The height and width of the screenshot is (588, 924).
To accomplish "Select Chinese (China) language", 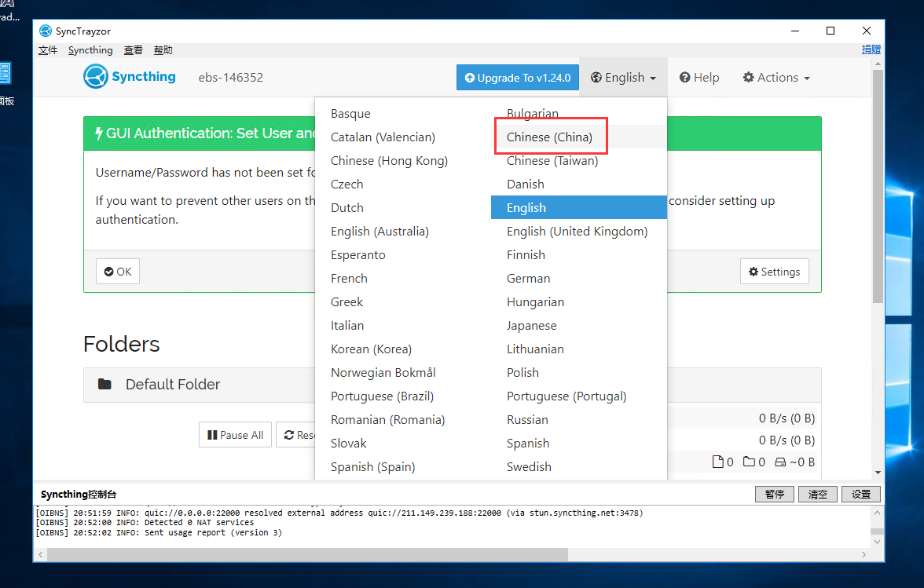I will pos(549,137).
